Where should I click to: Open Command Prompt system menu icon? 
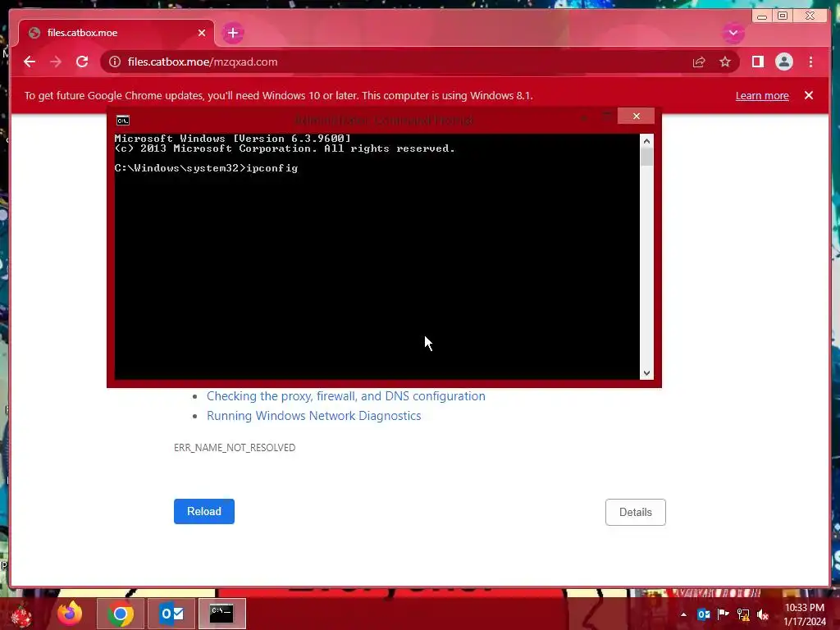[x=123, y=121]
